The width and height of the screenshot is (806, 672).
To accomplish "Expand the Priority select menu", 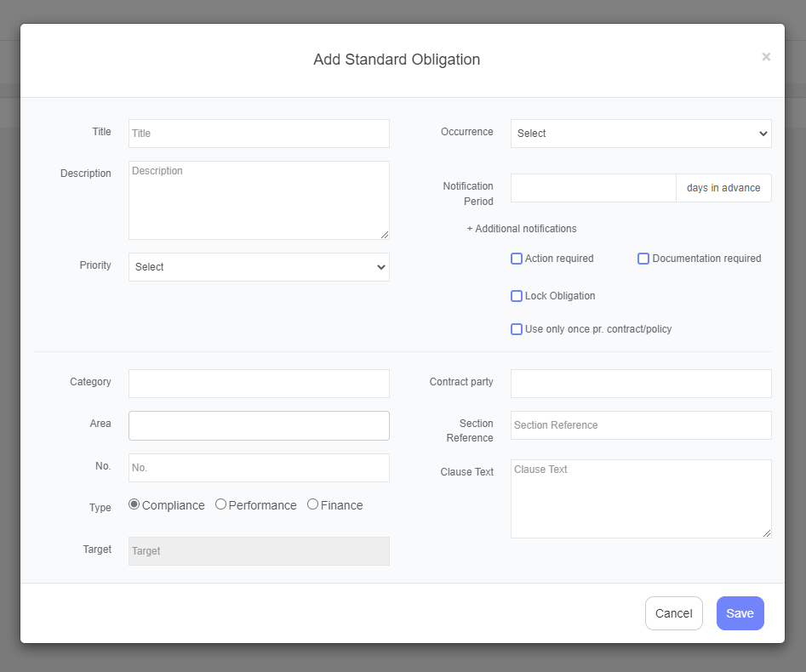I will 259,267.
